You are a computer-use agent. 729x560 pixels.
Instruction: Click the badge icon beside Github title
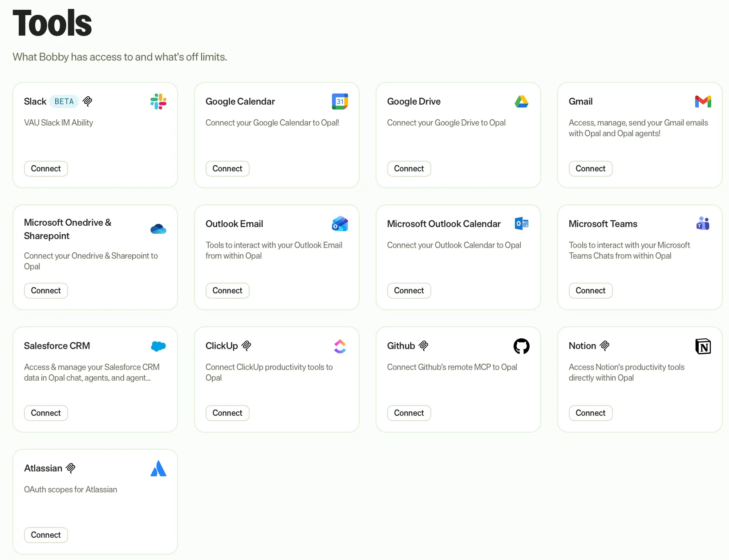424,346
